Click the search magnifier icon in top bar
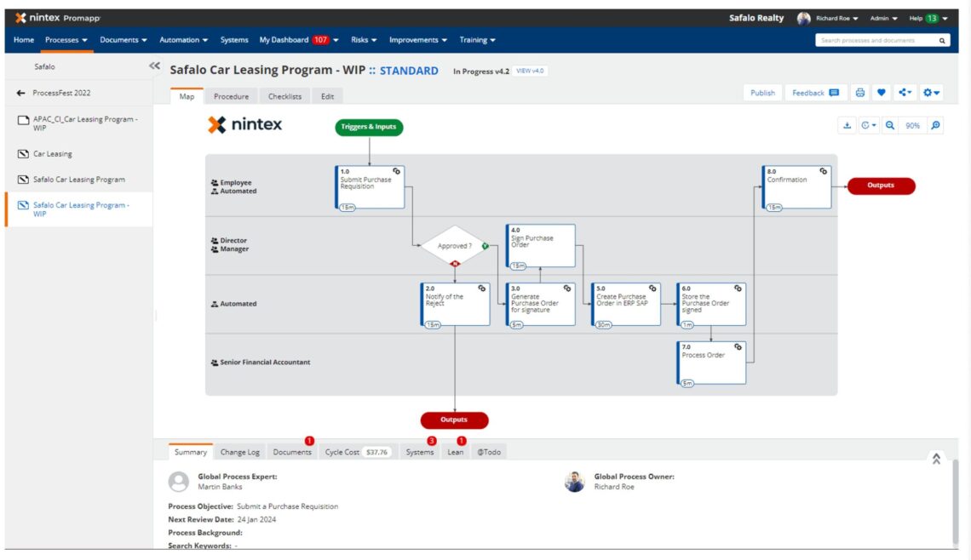 coord(942,40)
